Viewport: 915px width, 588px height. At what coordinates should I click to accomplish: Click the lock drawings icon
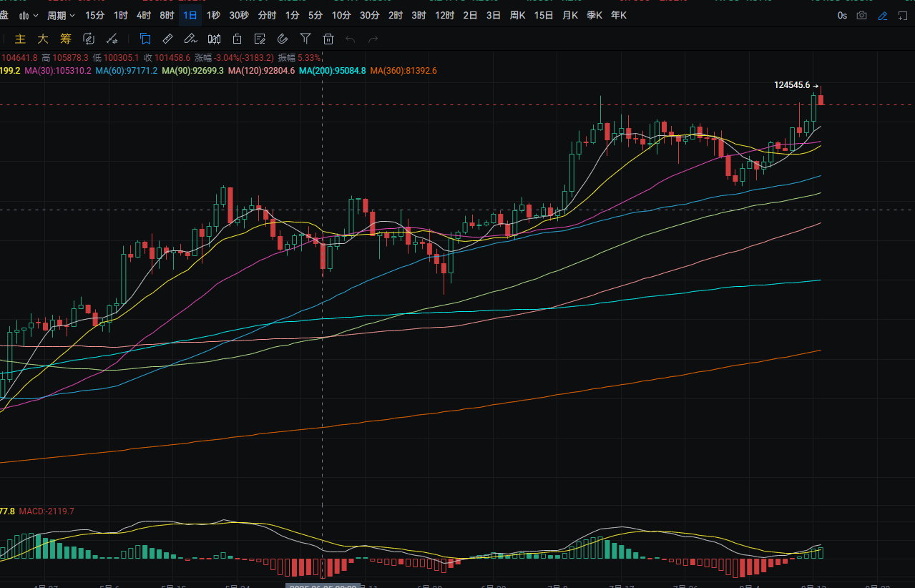point(237,39)
